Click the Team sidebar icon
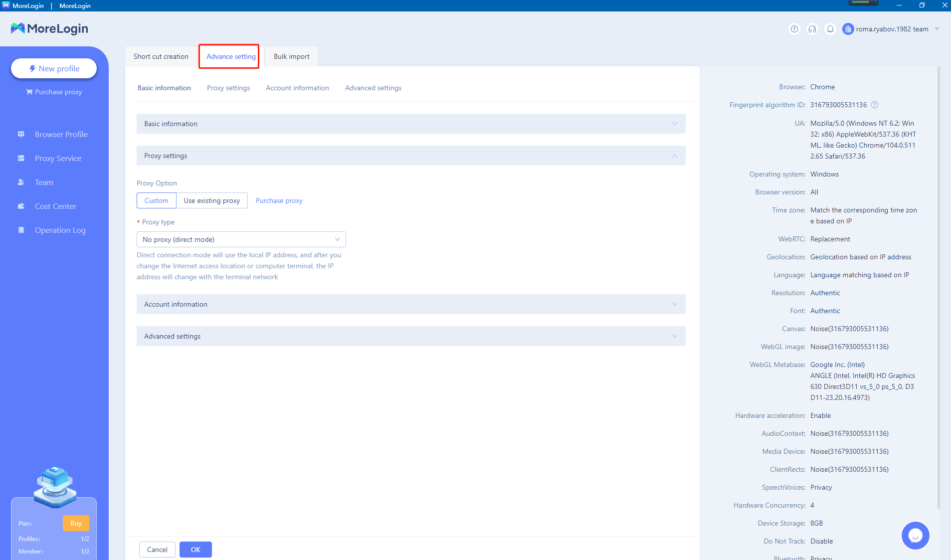Viewport: 951px width, 560px height. pyautogui.click(x=21, y=182)
